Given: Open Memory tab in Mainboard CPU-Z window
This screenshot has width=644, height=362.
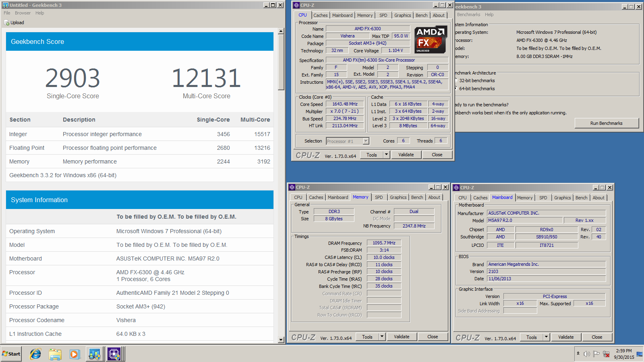Looking at the screenshot, I should [525, 198].
